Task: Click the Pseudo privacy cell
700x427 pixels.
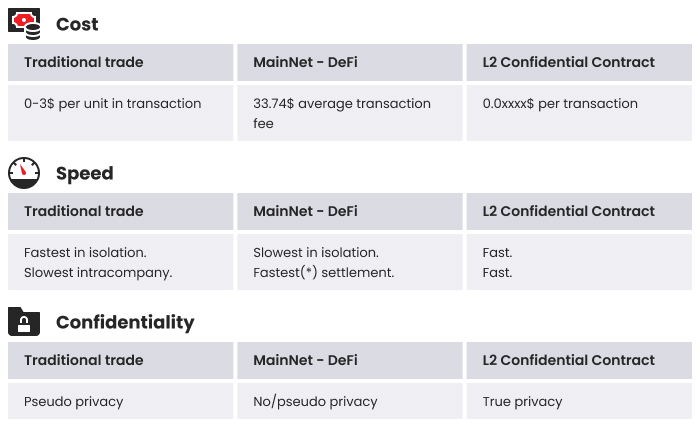Action: [x=121, y=401]
